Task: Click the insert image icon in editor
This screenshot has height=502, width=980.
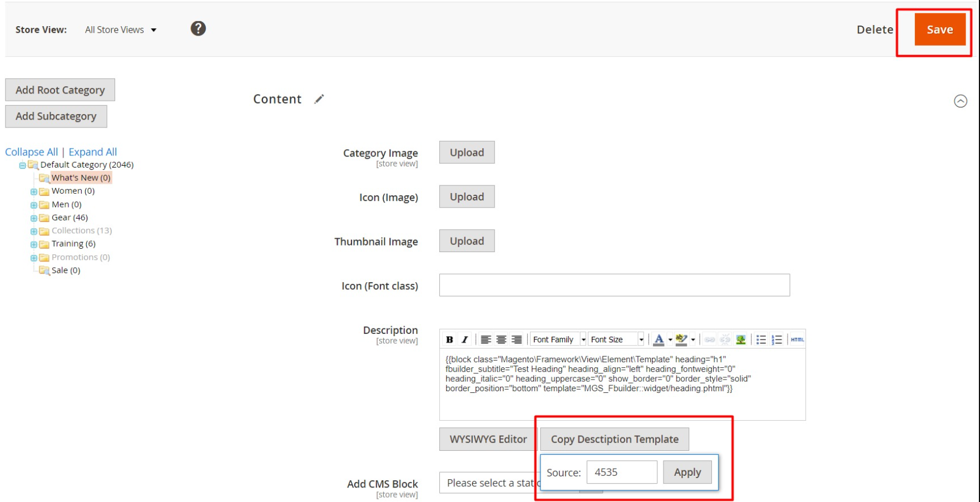Action: (740, 339)
